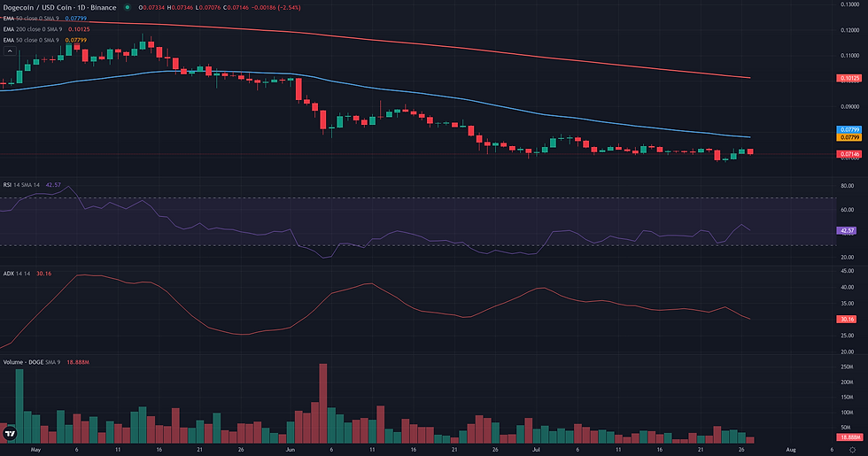Click the 40.00 ADX scale label
Image resolution: width=868 pixels, height=456 pixels.
tap(847, 287)
